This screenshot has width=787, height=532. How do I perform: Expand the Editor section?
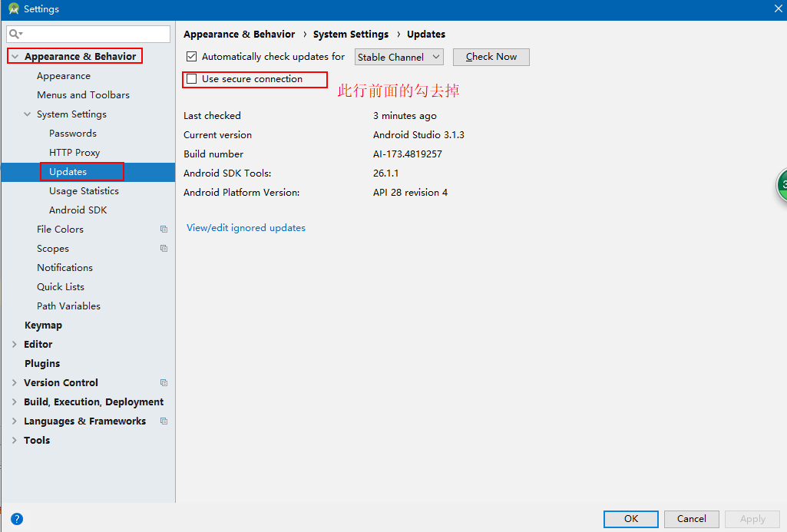(x=14, y=344)
